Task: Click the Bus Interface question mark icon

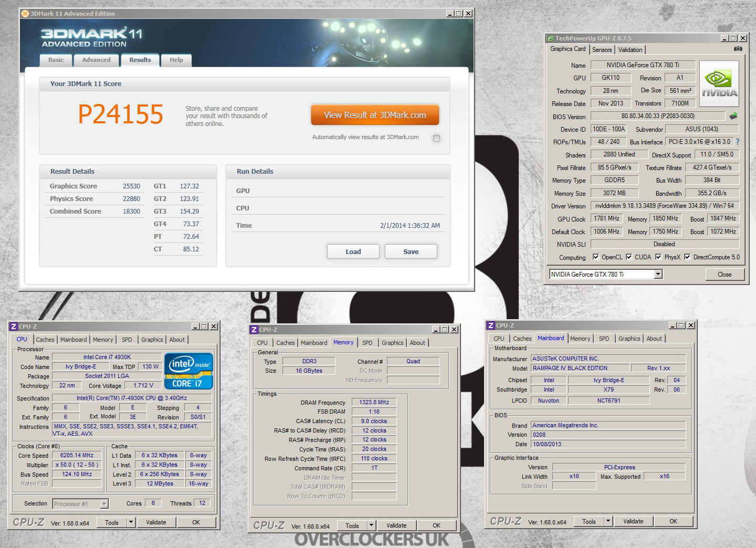Action: coord(737,142)
